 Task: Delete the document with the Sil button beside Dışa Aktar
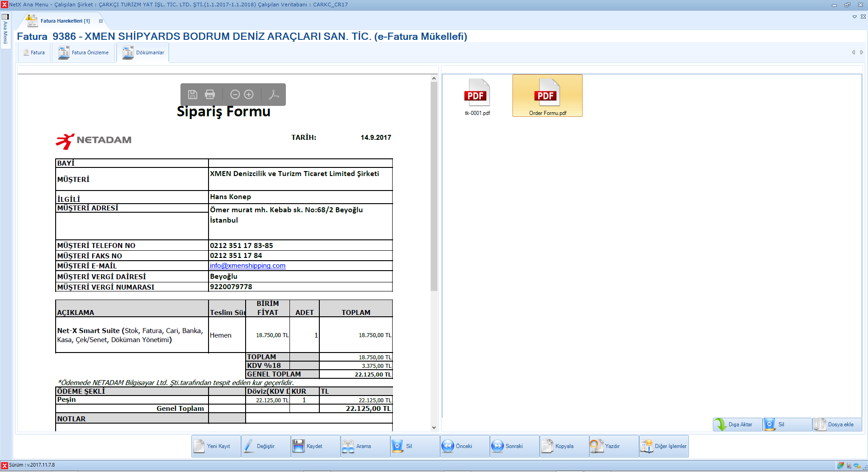click(x=787, y=424)
